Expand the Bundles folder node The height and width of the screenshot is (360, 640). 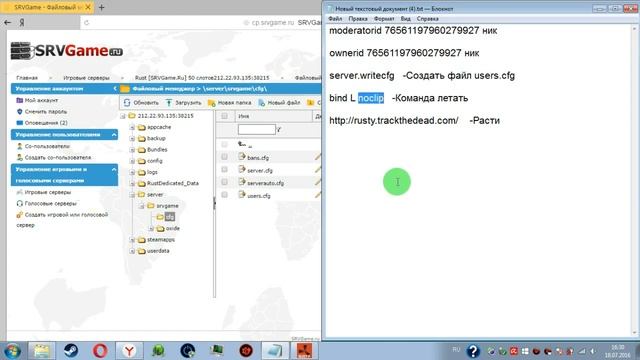[132, 150]
